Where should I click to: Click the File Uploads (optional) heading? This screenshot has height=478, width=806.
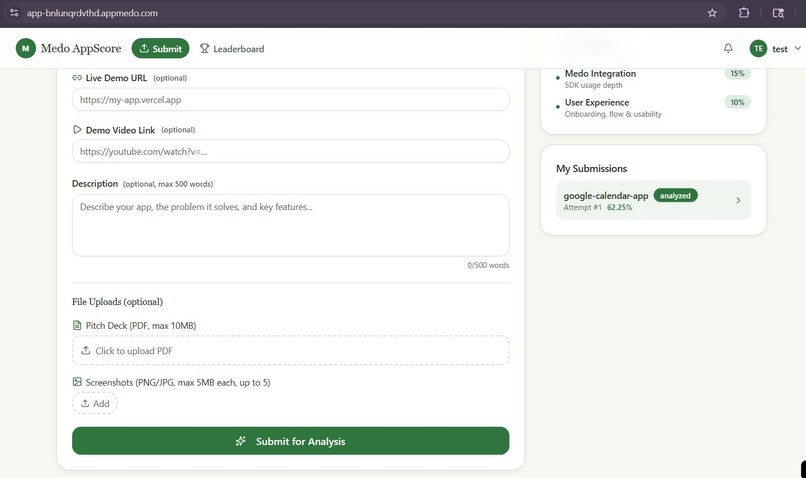coord(117,302)
